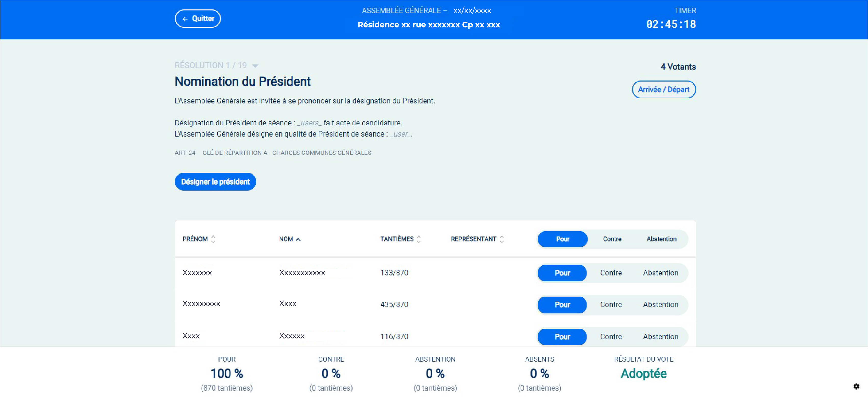Select Contre for all voters in header

[612, 239]
